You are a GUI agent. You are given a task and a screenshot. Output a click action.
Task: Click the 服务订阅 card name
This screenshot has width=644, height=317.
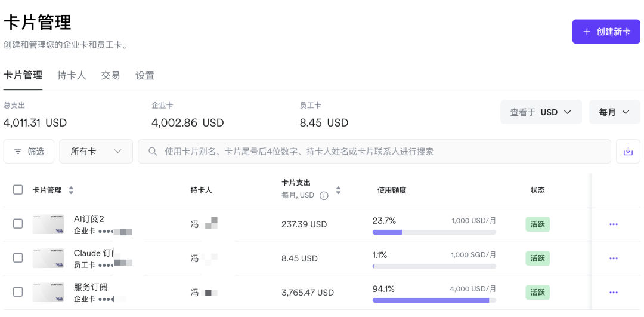(91, 287)
